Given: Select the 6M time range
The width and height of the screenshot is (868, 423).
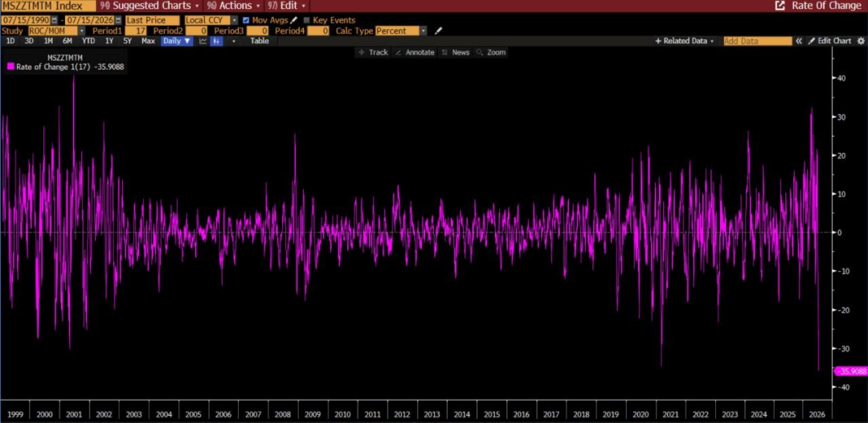Looking at the screenshot, I should [67, 41].
